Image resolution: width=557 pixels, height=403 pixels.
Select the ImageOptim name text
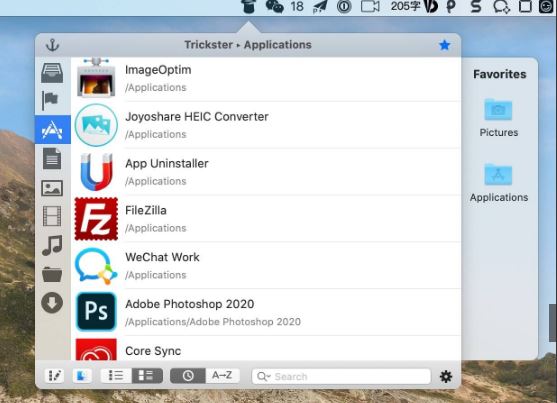[158, 70]
